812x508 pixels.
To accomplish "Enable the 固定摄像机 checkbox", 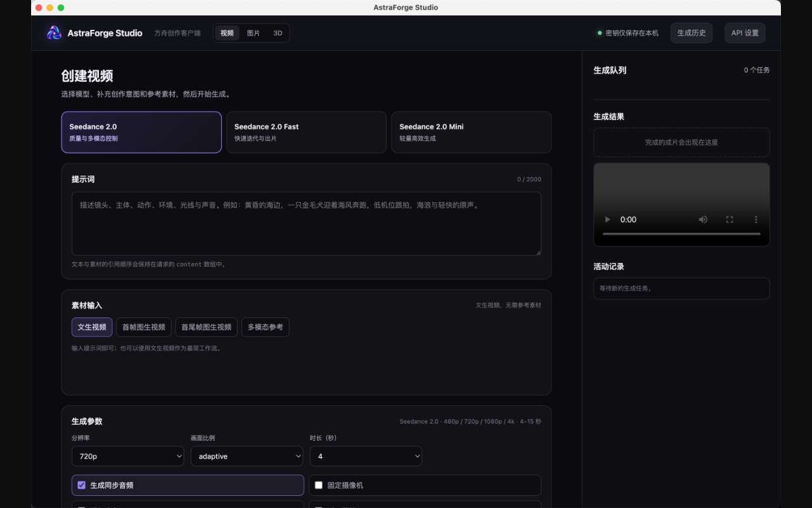I will pos(318,485).
